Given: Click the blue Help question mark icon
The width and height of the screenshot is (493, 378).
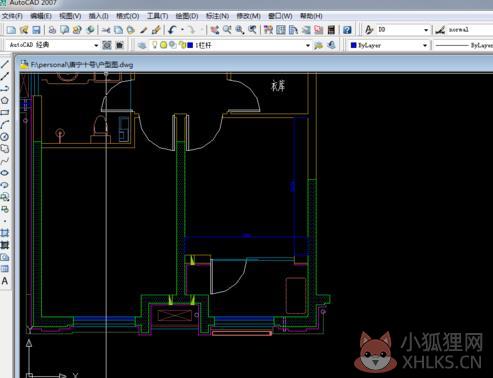Looking at the screenshot, I should point(347,30).
